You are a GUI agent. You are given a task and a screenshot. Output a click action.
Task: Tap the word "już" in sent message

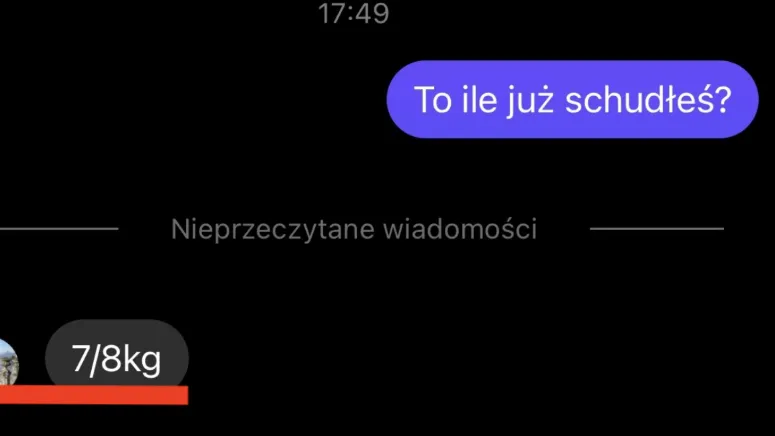[x=530, y=101]
